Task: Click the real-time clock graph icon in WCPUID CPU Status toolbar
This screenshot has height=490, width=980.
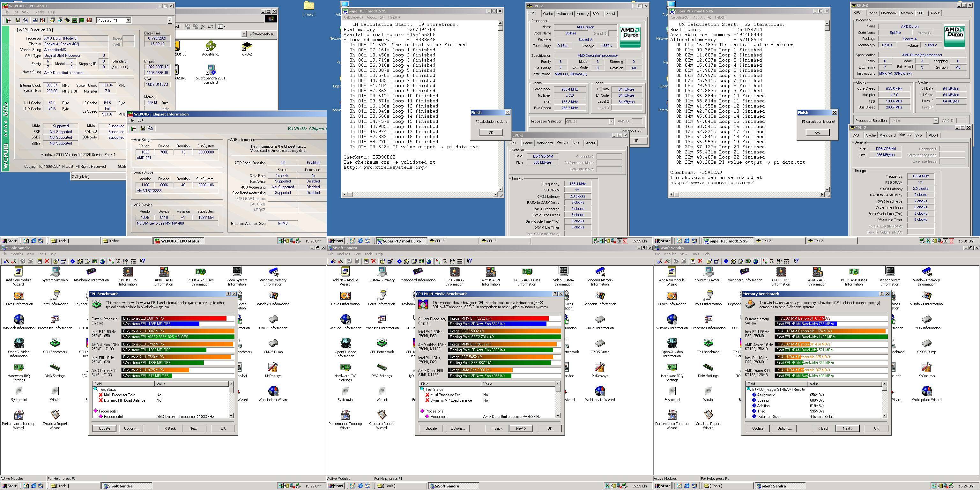Action: [35, 20]
